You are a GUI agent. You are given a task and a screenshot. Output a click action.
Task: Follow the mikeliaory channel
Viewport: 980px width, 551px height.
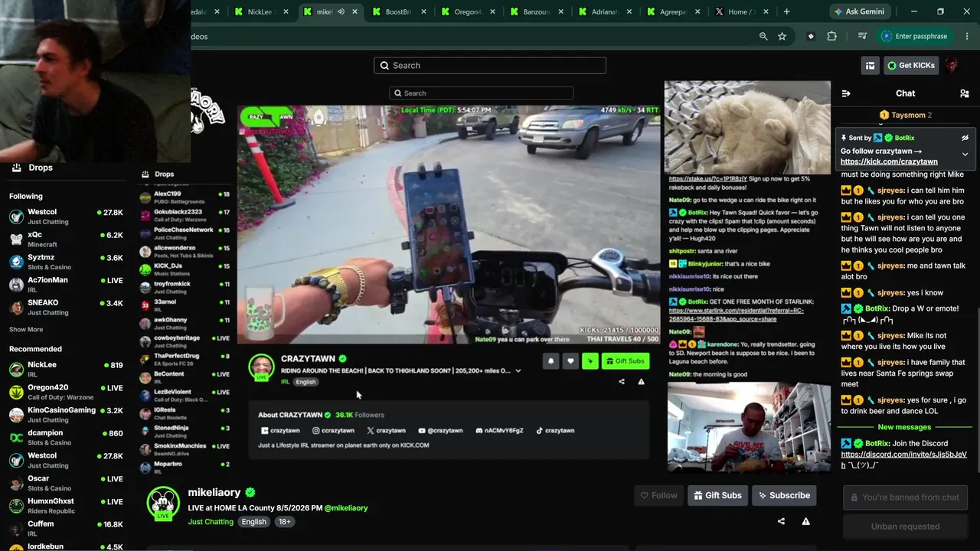pos(658,496)
